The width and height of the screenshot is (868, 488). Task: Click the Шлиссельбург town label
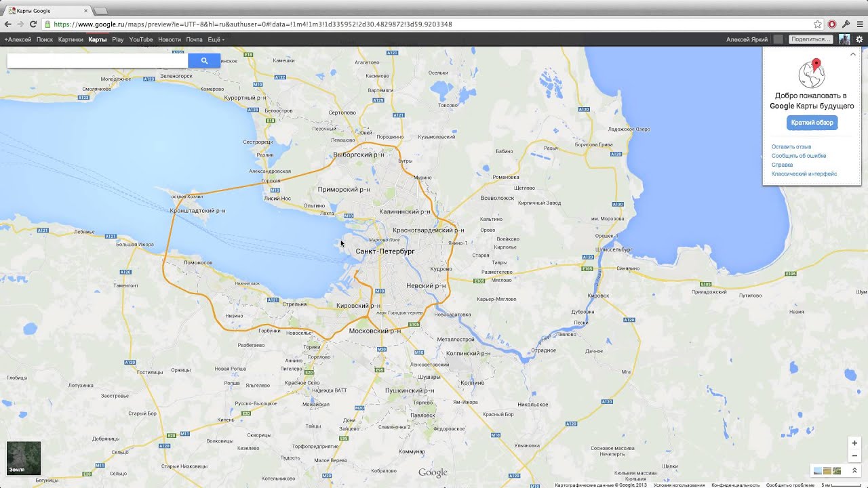(613, 249)
